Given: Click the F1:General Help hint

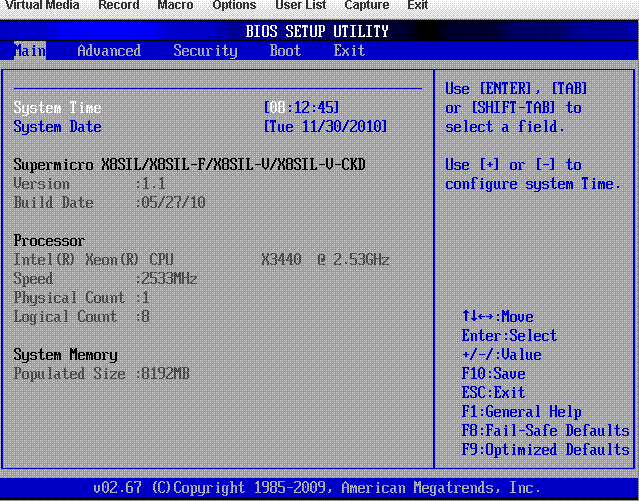Looking at the screenshot, I should (522, 412).
